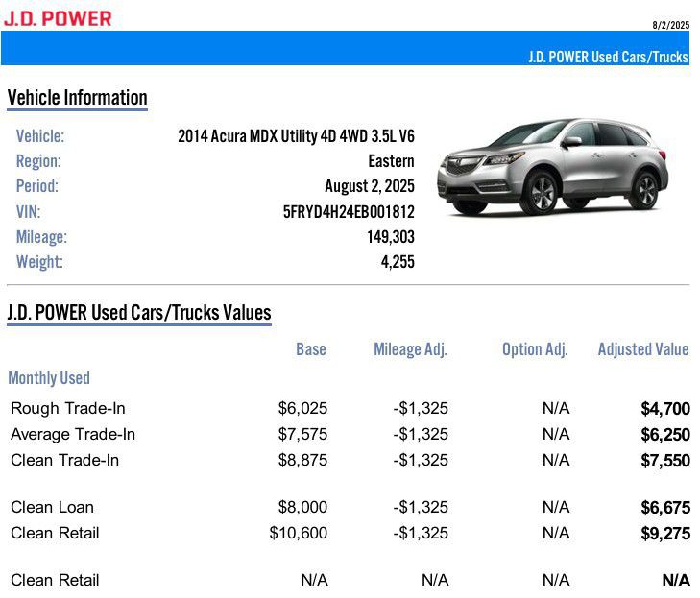This screenshot has width=700, height=598.
Task: Click Rough Trade-In option adj N/A
Action: [x=556, y=408]
